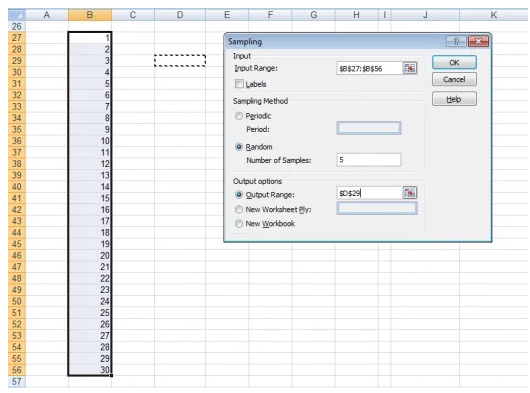Select column J header
Image resolution: width=530 pixels, height=393 pixels.
pos(425,15)
